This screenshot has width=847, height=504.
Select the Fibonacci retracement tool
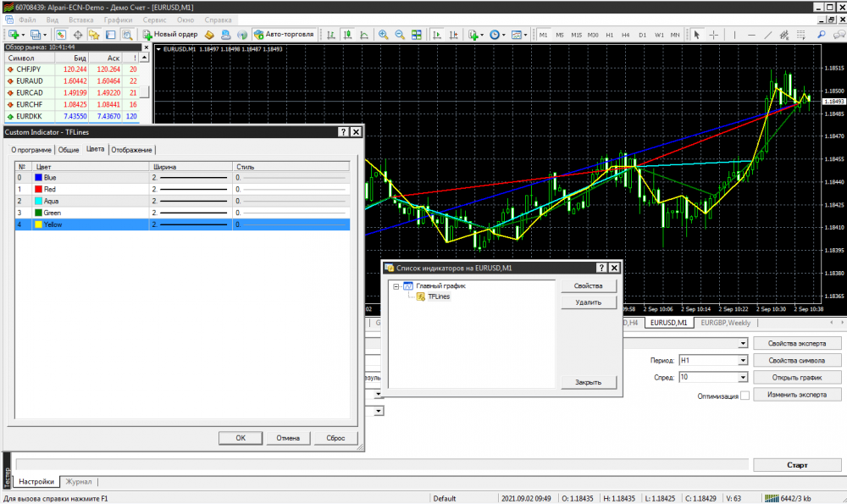click(801, 35)
